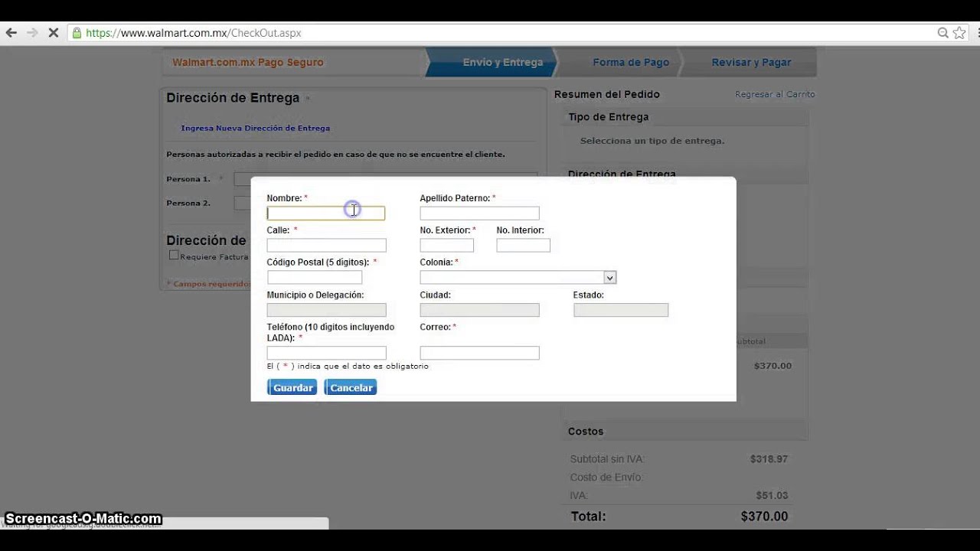Viewport: 980px width, 551px height.
Task: Stop page loading with X icon
Action: 53,33
